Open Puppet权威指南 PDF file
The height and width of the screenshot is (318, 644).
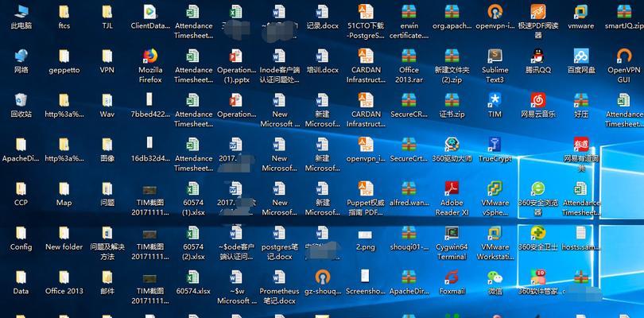[x=366, y=199]
